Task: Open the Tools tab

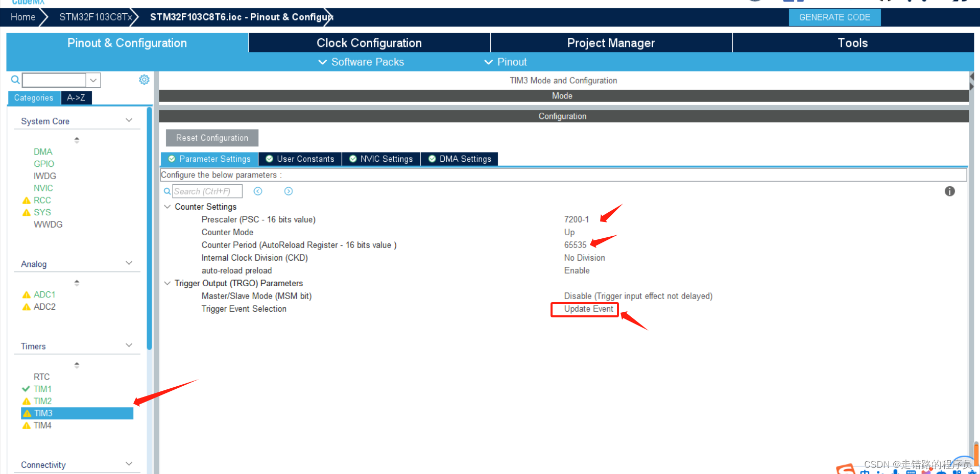Action: (853, 43)
